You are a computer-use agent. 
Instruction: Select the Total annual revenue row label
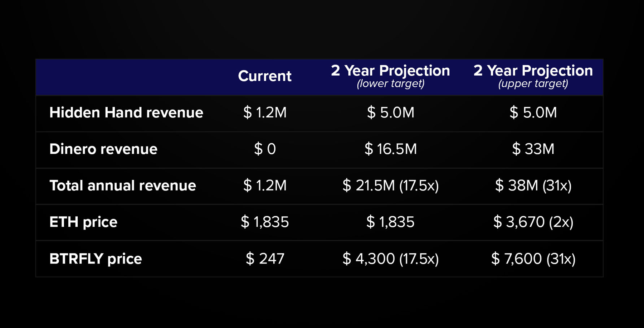[x=122, y=186]
